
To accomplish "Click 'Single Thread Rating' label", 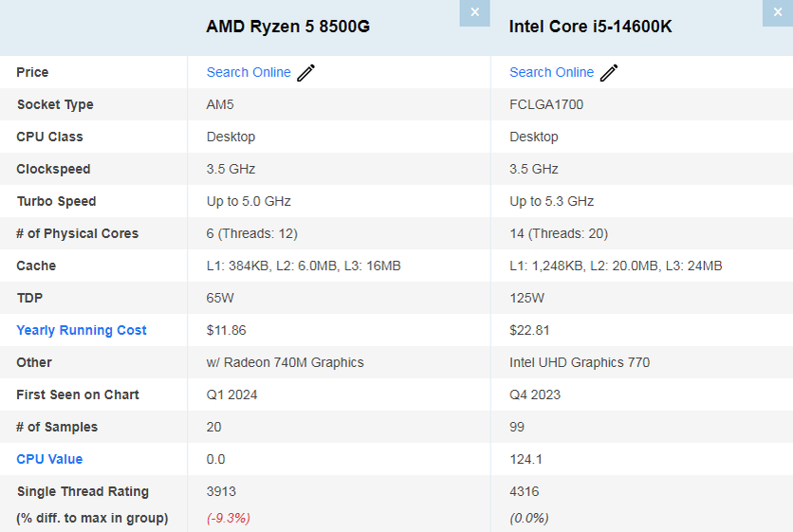I will [83, 491].
